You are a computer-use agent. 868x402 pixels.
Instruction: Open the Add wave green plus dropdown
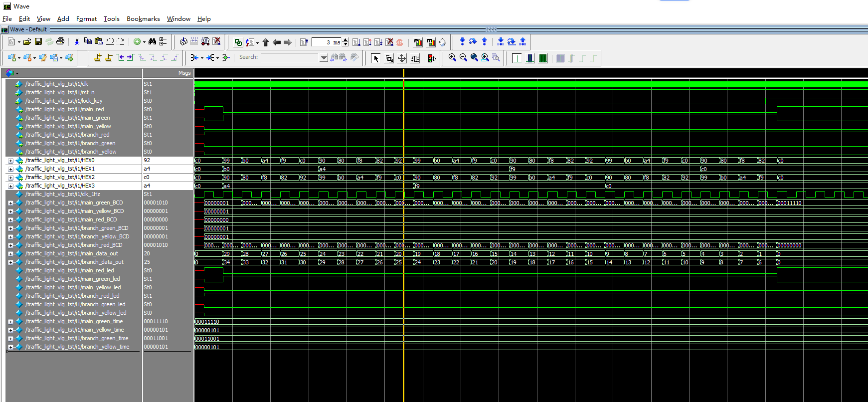click(144, 42)
